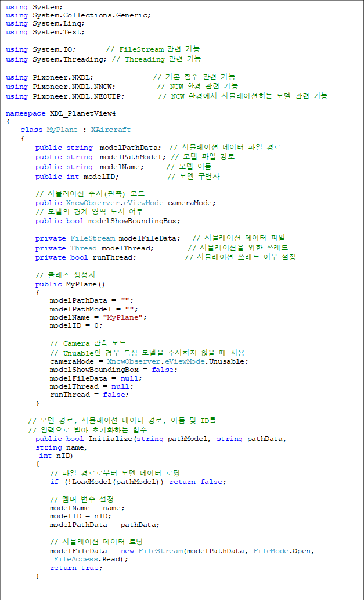The height and width of the screenshot is (602, 364).
Task: Click 'modelFileData = new FileStream(' line
Action: coord(182,551)
